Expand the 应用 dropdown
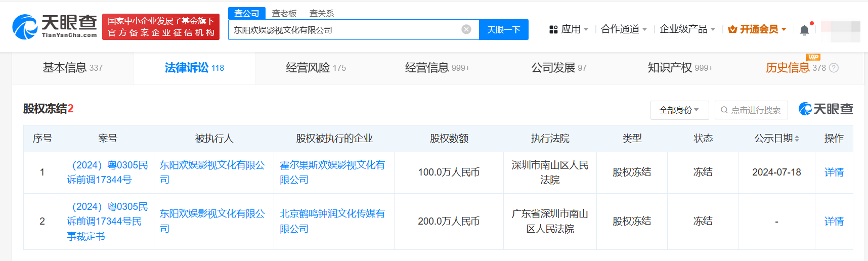The height and width of the screenshot is (261, 868). (x=586, y=29)
